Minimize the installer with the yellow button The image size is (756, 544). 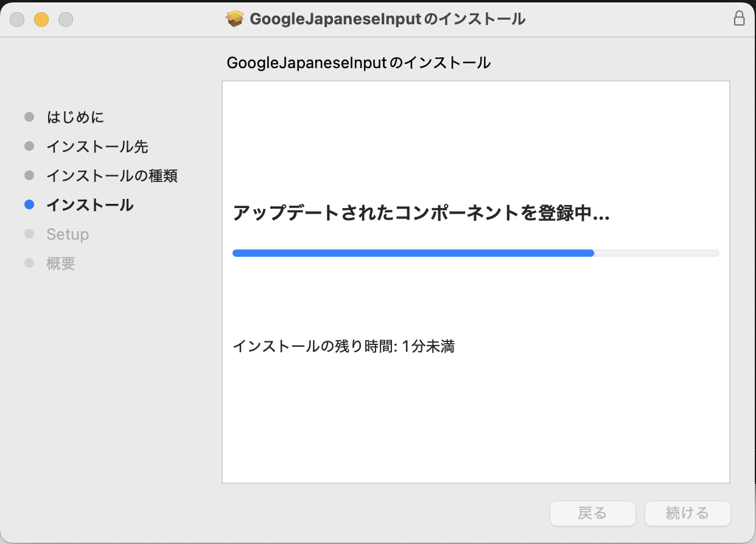(x=41, y=19)
